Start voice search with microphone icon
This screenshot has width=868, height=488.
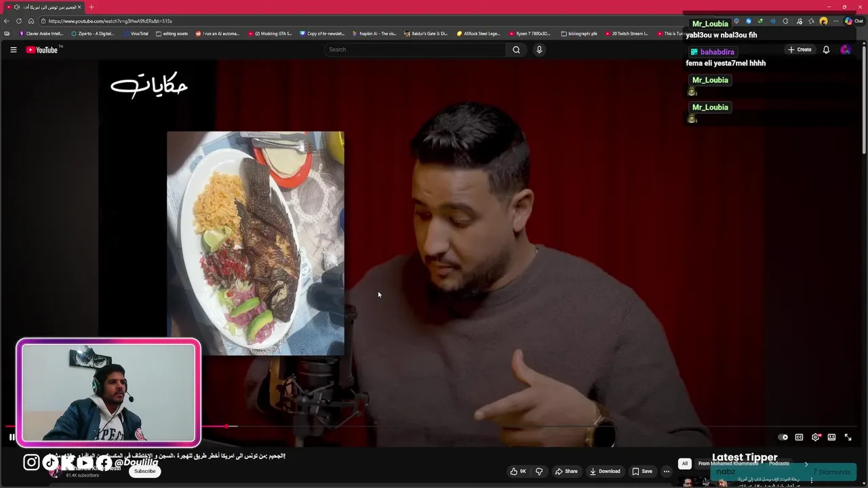539,49
